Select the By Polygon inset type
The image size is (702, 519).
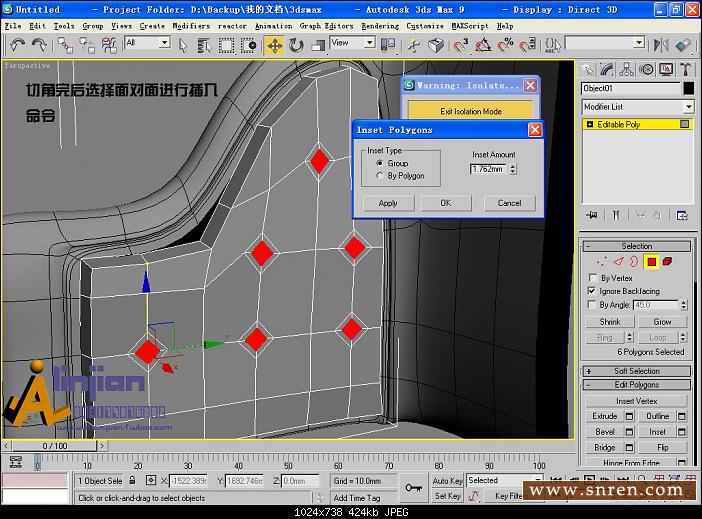point(379,176)
